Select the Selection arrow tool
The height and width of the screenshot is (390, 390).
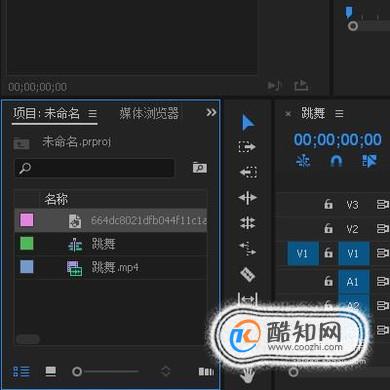tap(248, 122)
